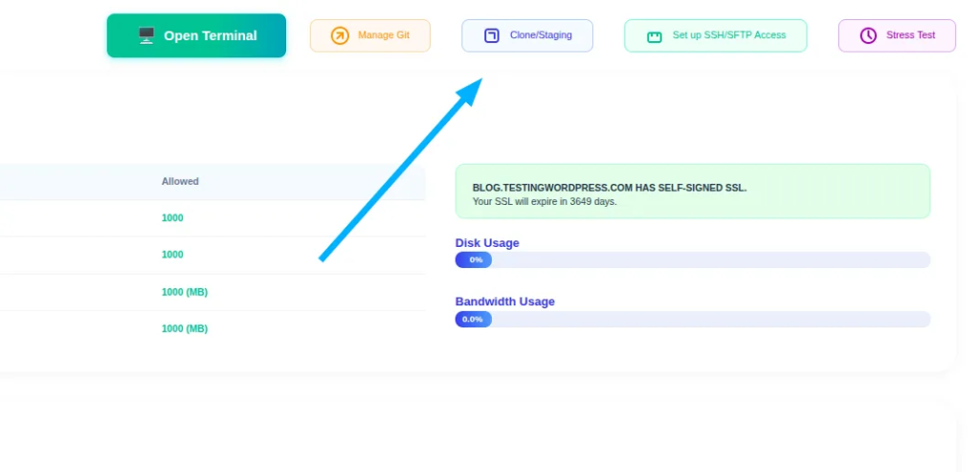Image resolution: width=980 pixels, height=472 pixels.
Task: Click the self-signed SSL notice heading
Action: 609,188
